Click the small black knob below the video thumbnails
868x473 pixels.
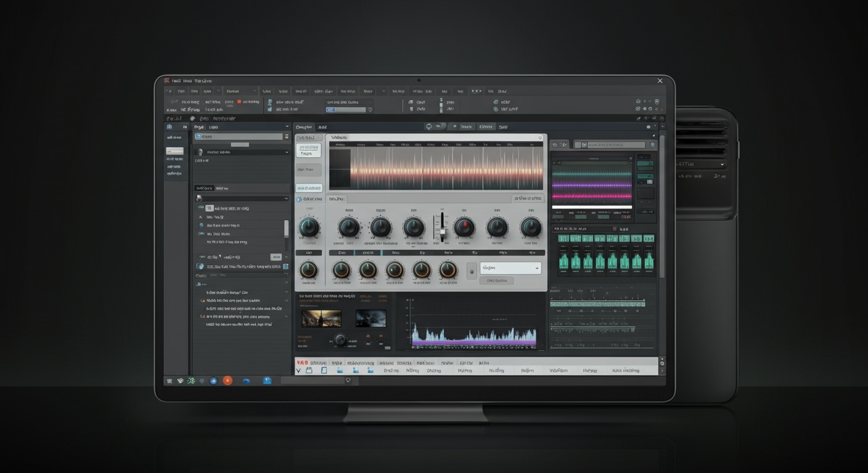click(x=340, y=339)
